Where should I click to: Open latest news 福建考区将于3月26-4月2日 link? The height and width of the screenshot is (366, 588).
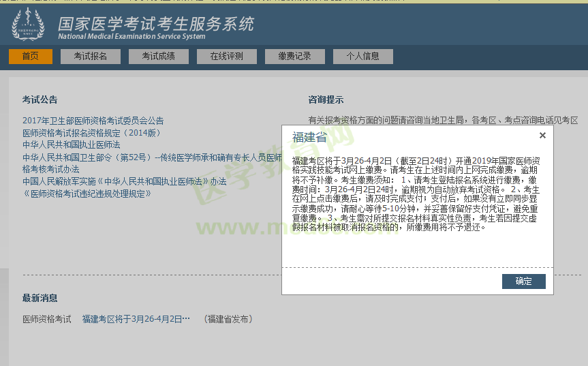tap(136, 319)
